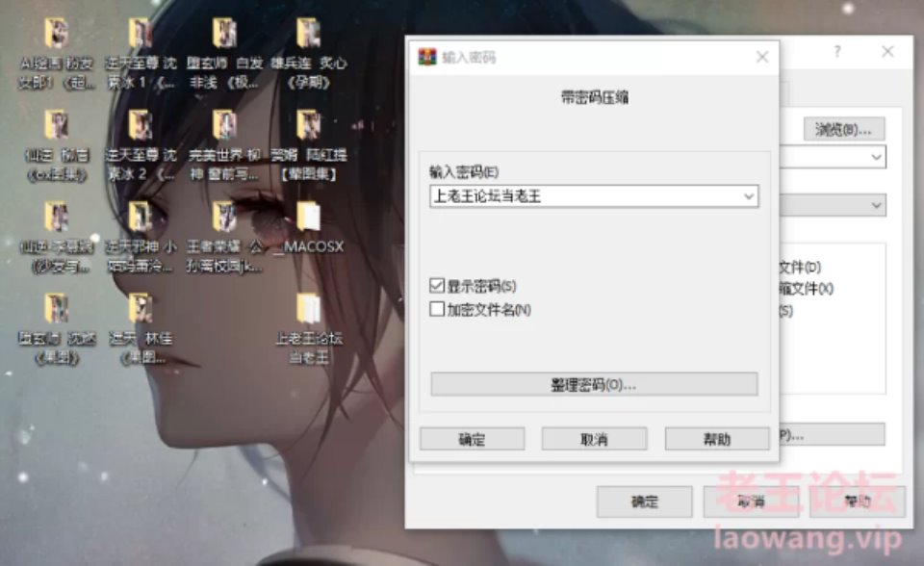This screenshot has height=566, width=924.
Task: Select the 盟玄师 沈悠《果图》 folder
Action: pos(57,329)
